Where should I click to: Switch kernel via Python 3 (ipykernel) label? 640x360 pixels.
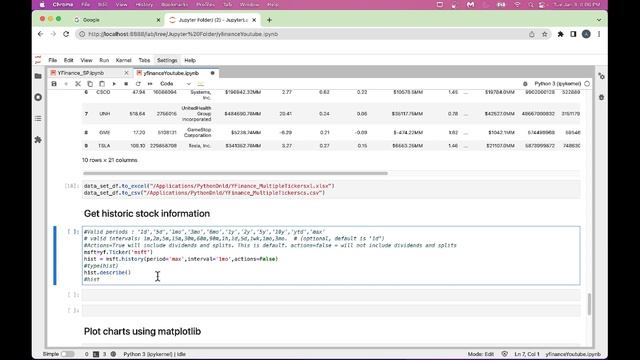(x=558, y=84)
